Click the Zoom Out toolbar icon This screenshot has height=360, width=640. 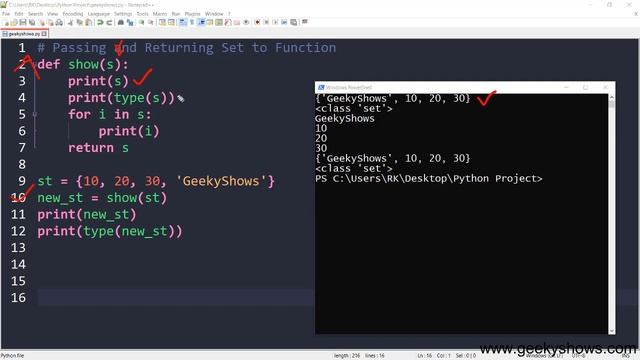pos(150,22)
